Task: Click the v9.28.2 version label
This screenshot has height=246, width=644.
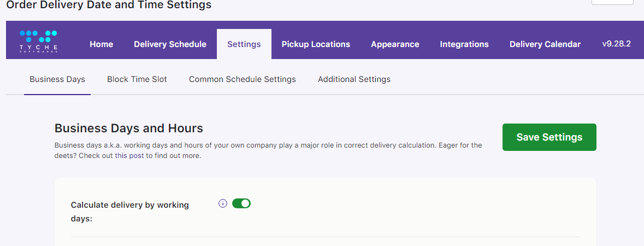Action: tap(616, 44)
